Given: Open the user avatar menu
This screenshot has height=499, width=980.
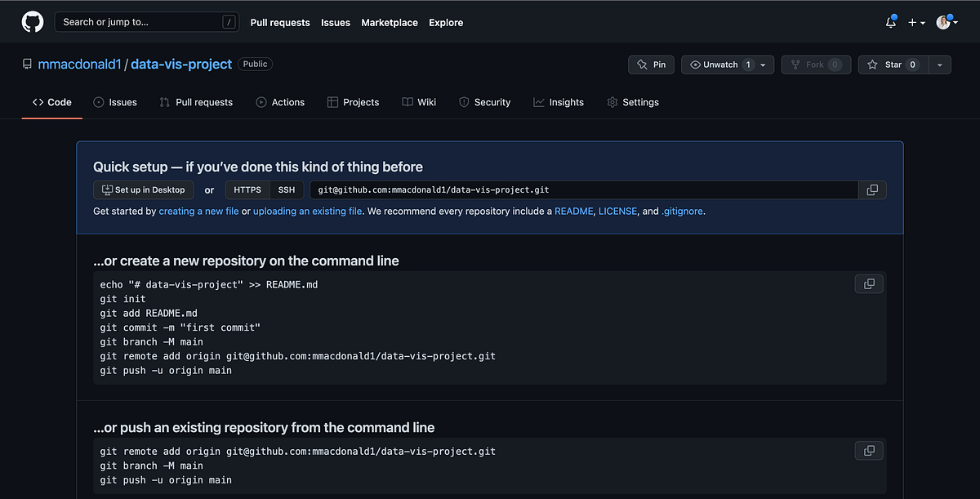Looking at the screenshot, I should click(x=946, y=23).
